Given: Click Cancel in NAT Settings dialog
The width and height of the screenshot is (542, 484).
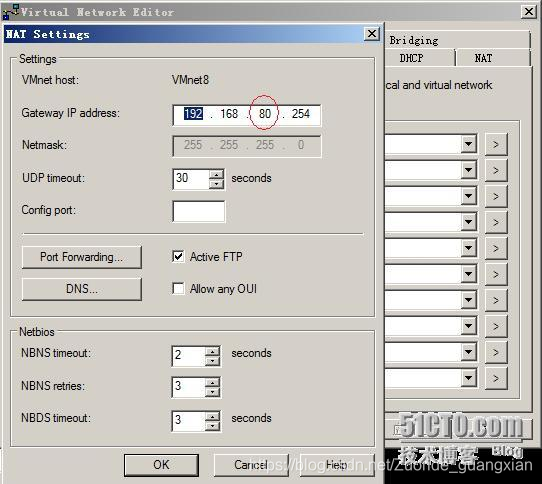Looking at the screenshot, I should coord(251,465).
